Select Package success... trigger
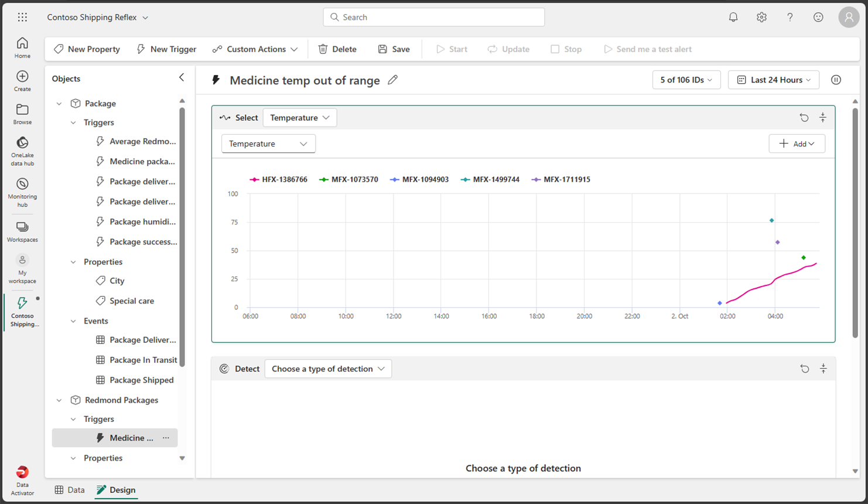868x504 pixels. click(x=136, y=241)
